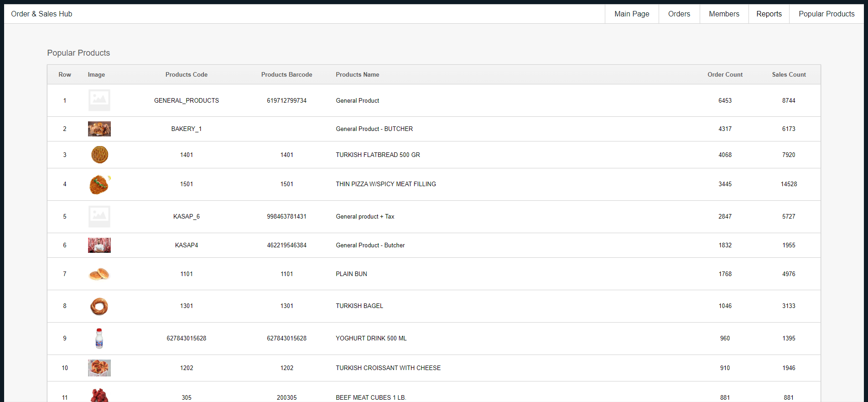868x402 pixels.
Task: Click the Turkish Croissant thumbnail
Action: [x=99, y=368]
